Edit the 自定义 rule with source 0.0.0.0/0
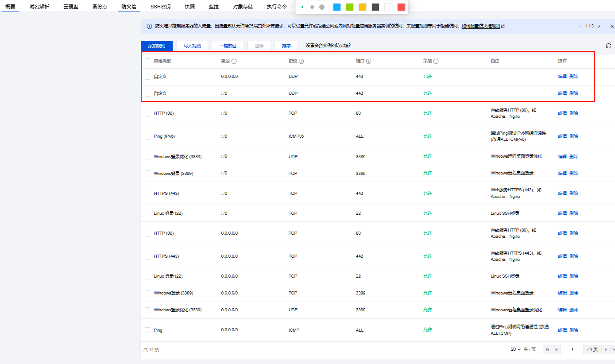 point(562,77)
